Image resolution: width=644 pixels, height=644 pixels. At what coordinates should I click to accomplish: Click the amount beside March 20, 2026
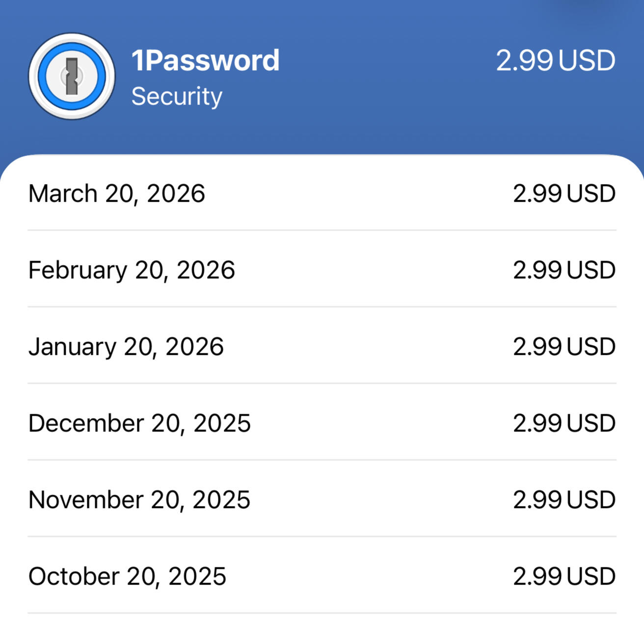tap(564, 193)
